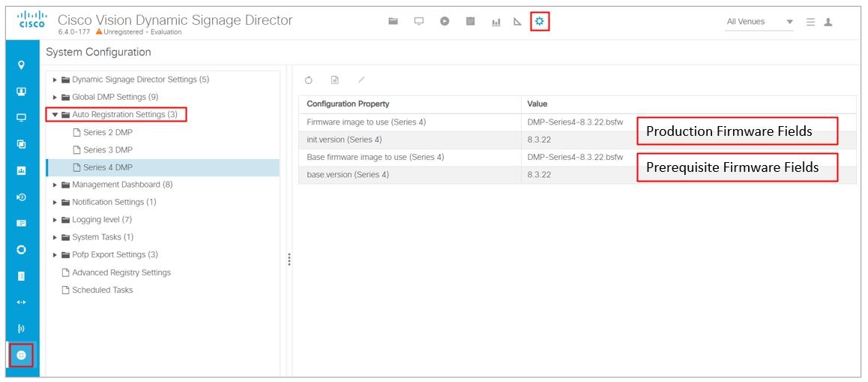The image size is (868, 382).
Task: Collapse the Auto Registration Settings arrow
Action: coord(55,115)
